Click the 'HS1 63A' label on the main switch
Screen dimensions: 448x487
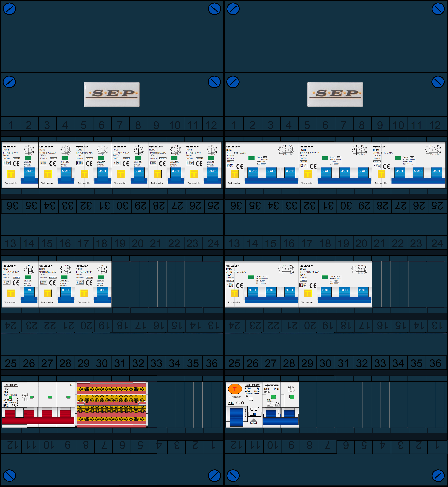coord(7,390)
